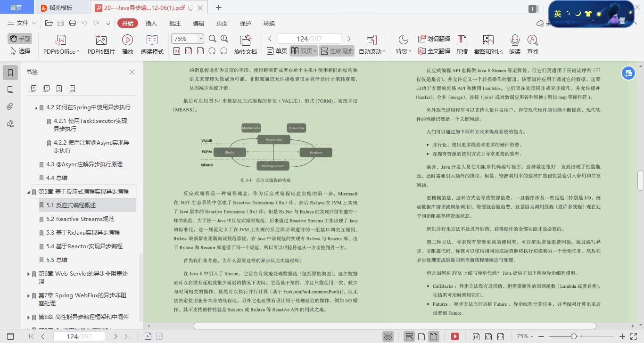This screenshot has height=343, width=644.
Task: Open bookmark panel icon in left sidebar
Action: tap(10, 72)
